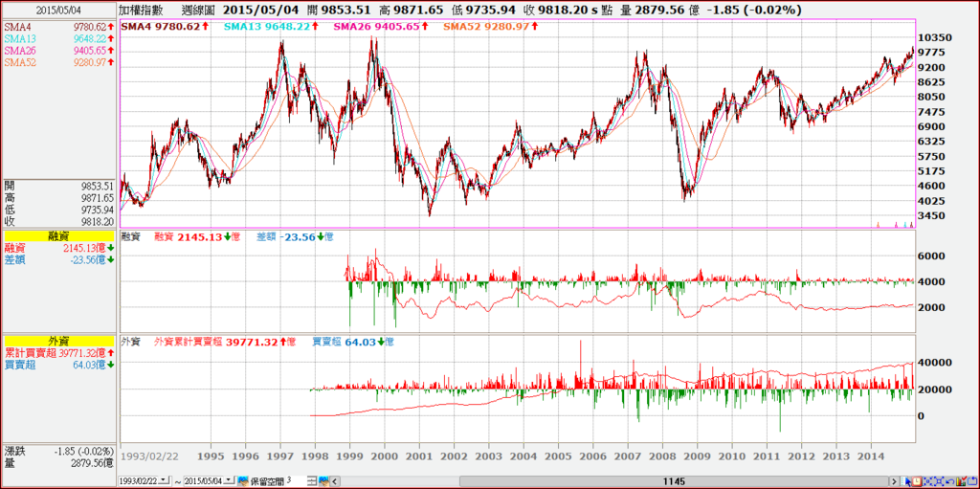Click the horizontal scrollbar thumb labeled 1145
Screen dimensions: 980x489
coord(674,481)
